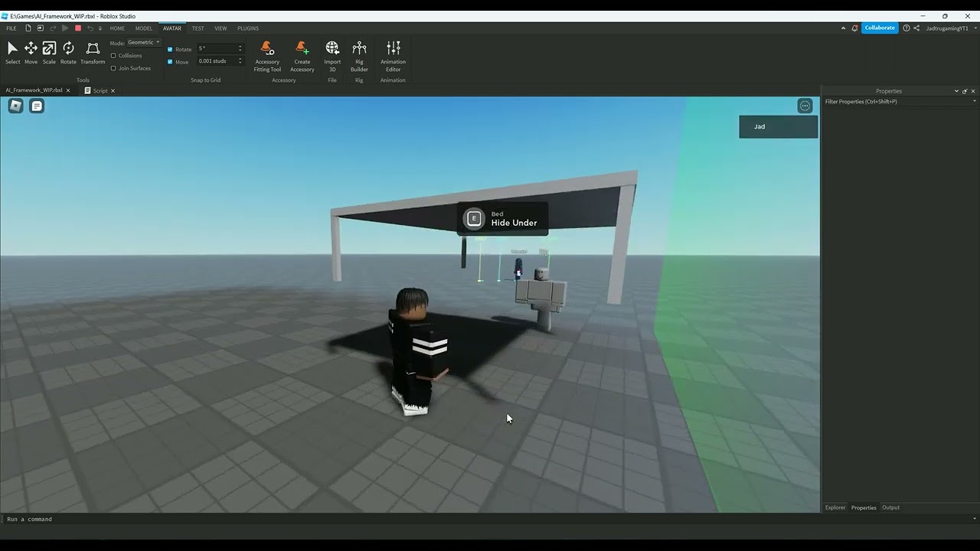The width and height of the screenshot is (980, 551).
Task: Open the Accessory Fitting Tool
Action: coord(267,57)
